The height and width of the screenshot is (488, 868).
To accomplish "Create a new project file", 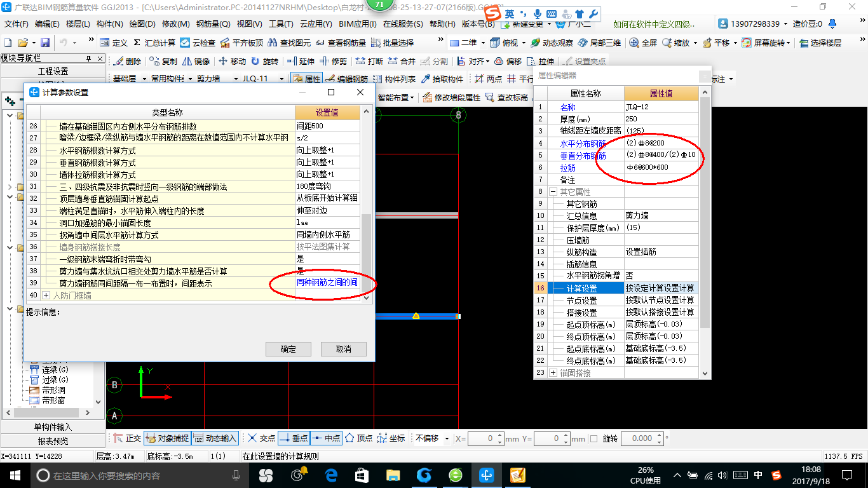I will [8, 43].
